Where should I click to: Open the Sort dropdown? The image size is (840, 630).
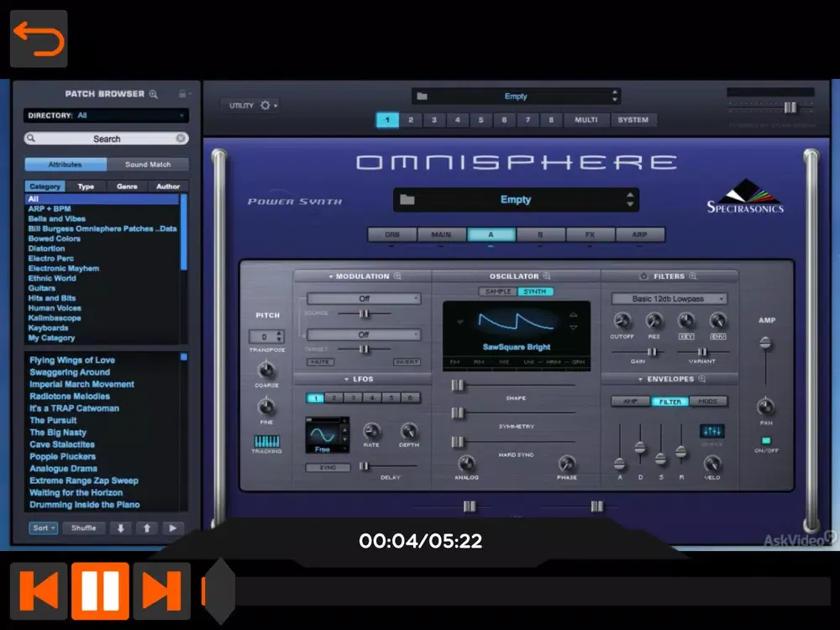[43, 528]
